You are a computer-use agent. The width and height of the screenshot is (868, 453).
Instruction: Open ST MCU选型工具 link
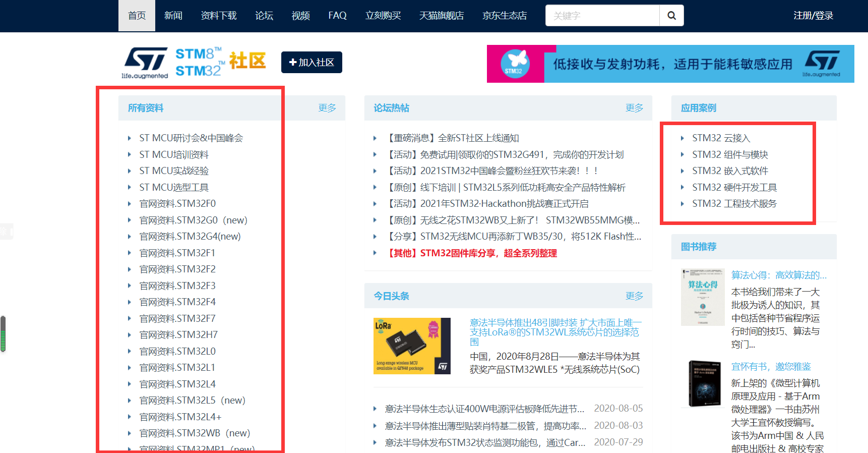click(174, 188)
